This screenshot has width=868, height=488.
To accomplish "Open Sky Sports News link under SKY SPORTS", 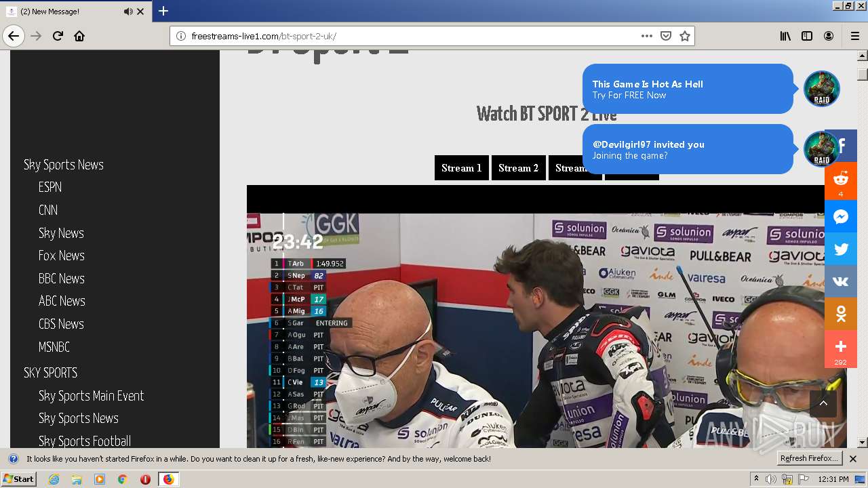I will click(x=79, y=418).
